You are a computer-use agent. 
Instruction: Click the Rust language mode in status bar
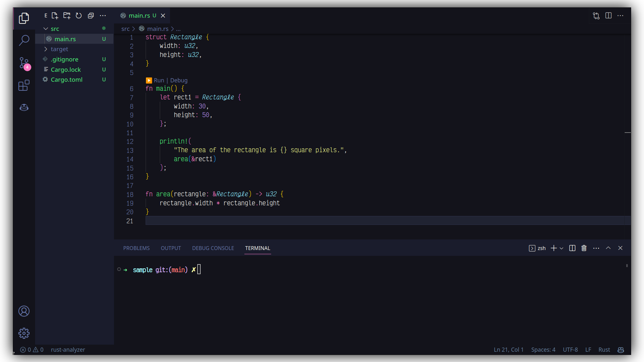point(604,350)
